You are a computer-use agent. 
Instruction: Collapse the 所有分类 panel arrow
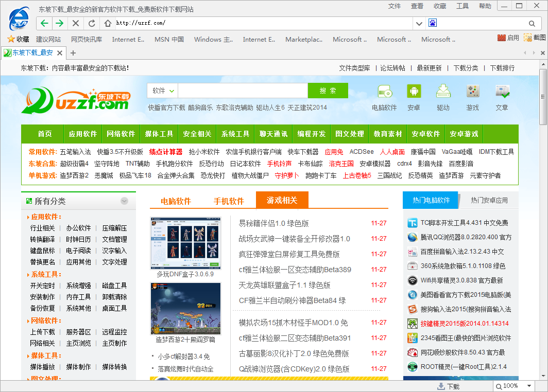[124, 201]
